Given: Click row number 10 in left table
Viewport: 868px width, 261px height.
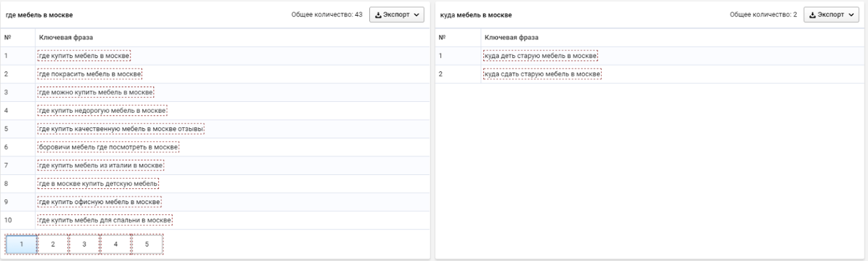Looking at the screenshot, I should [8, 220].
